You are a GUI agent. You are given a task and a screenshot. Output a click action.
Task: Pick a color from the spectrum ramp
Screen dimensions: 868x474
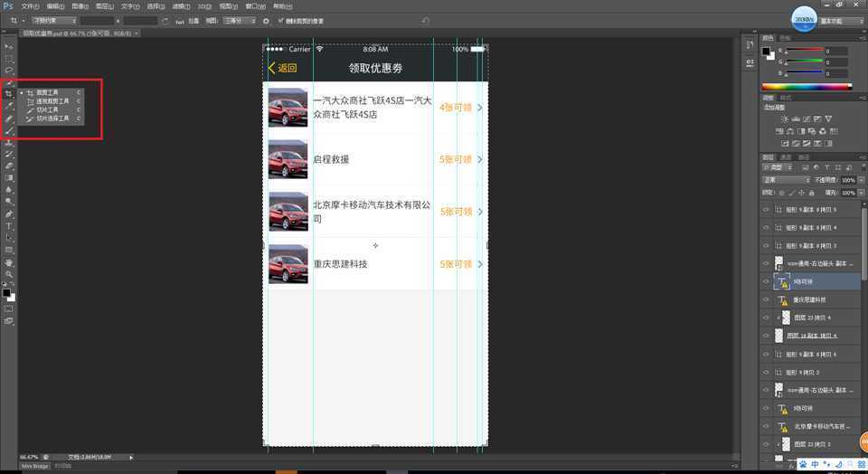(x=807, y=86)
